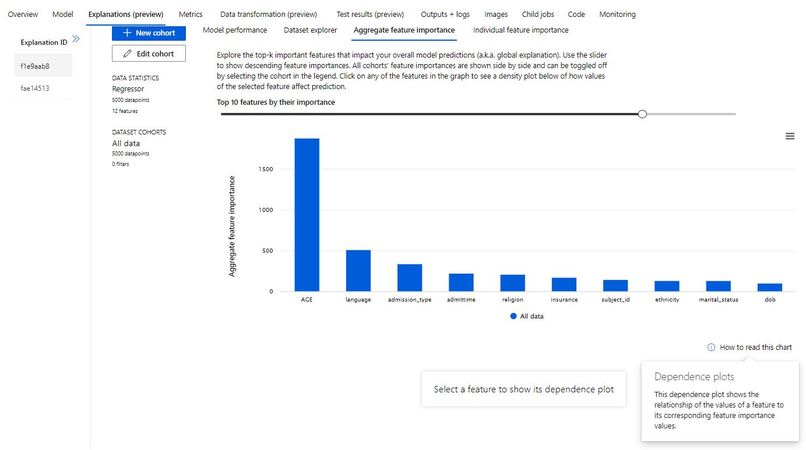Open Test results (preview) tab
The image size is (806, 450).
[370, 14]
